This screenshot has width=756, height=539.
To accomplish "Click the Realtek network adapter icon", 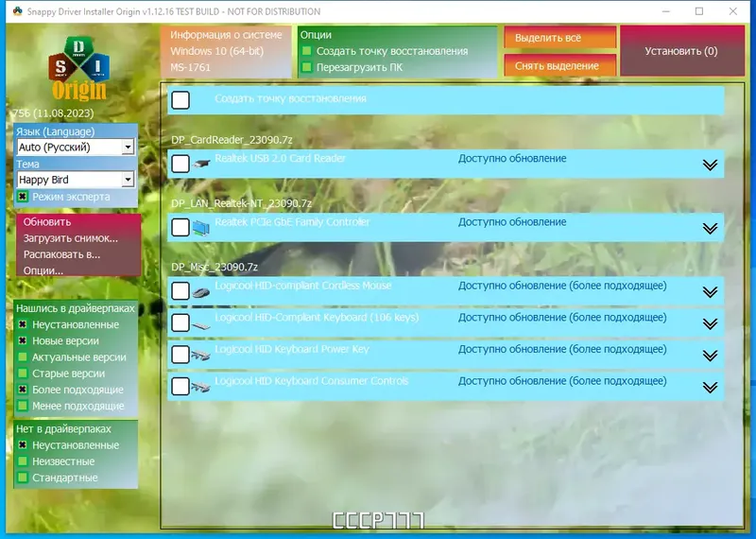I will pos(200,227).
